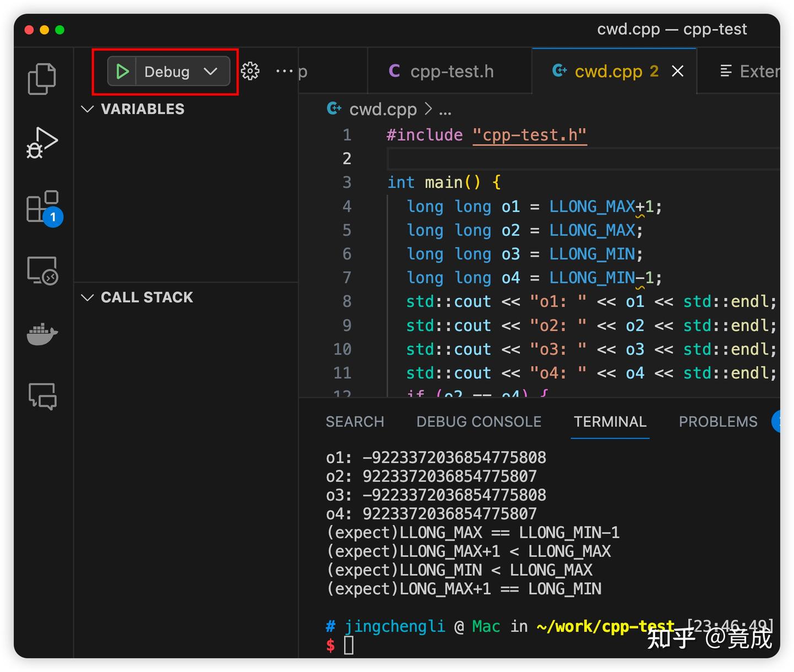794x672 pixels.
Task: Open the Remote Explorer icon
Action: coord(42,270)
